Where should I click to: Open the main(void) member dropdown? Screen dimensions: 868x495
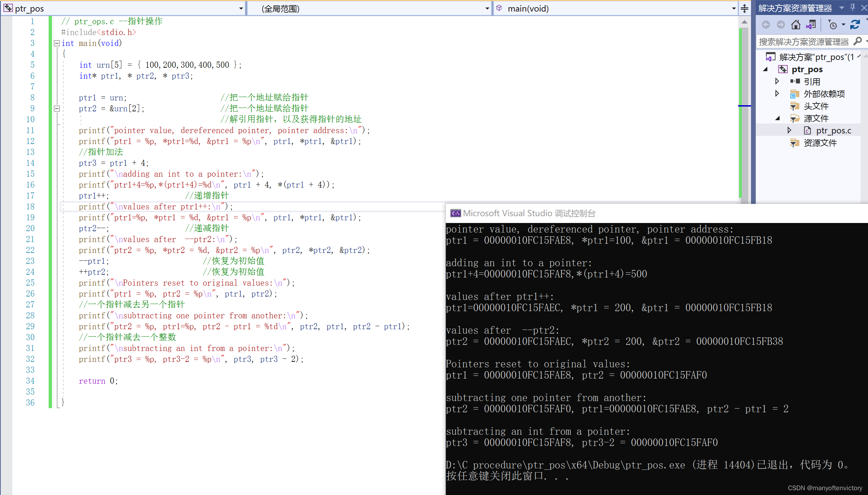(x=734, y=9)
